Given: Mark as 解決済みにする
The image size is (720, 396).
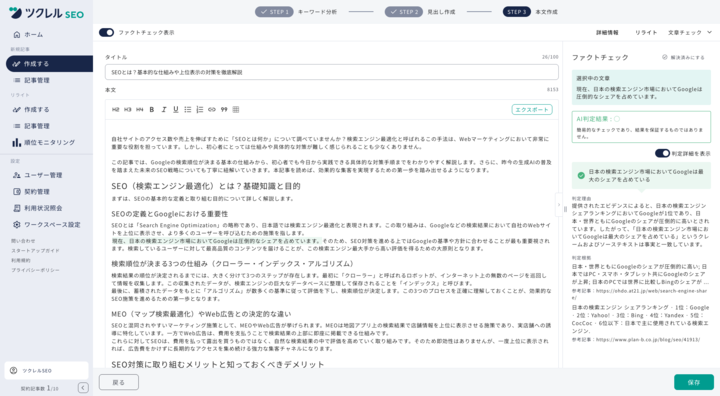Looking at the screenshot, I should [683, 57].
